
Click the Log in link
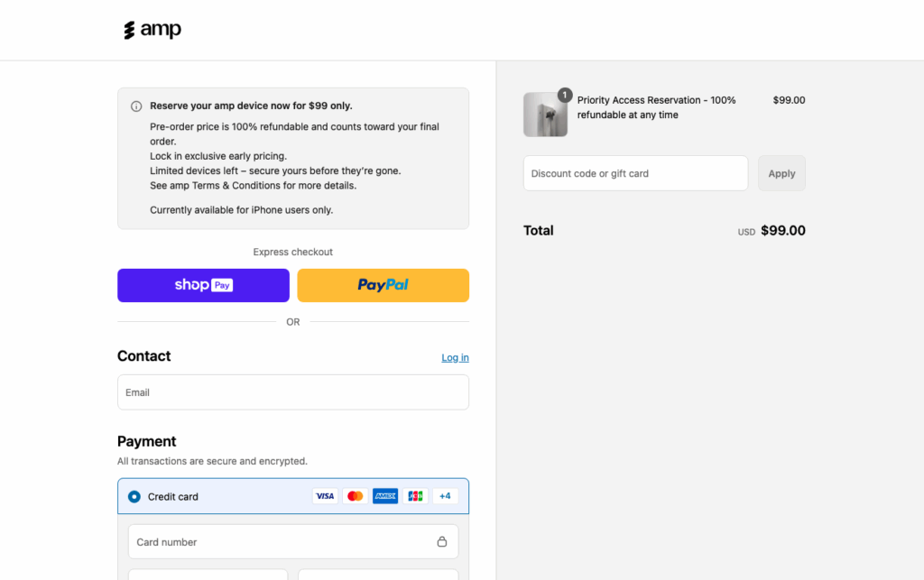click(455, 358)
